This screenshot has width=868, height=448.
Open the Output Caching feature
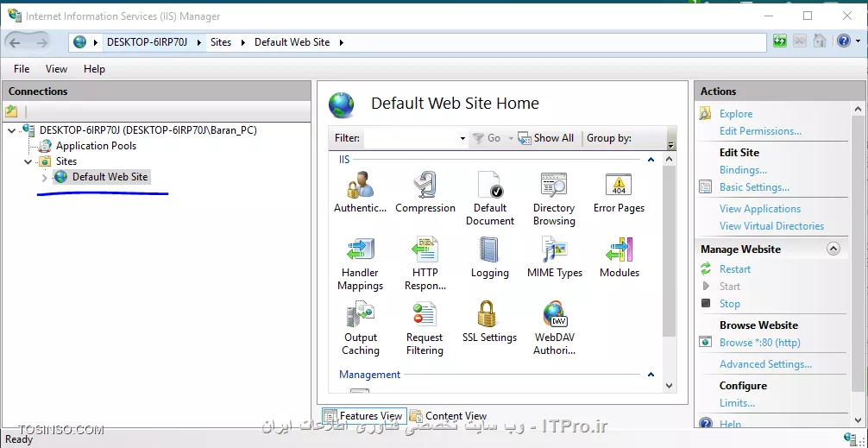pyautogui.click(x=361, y=328)
